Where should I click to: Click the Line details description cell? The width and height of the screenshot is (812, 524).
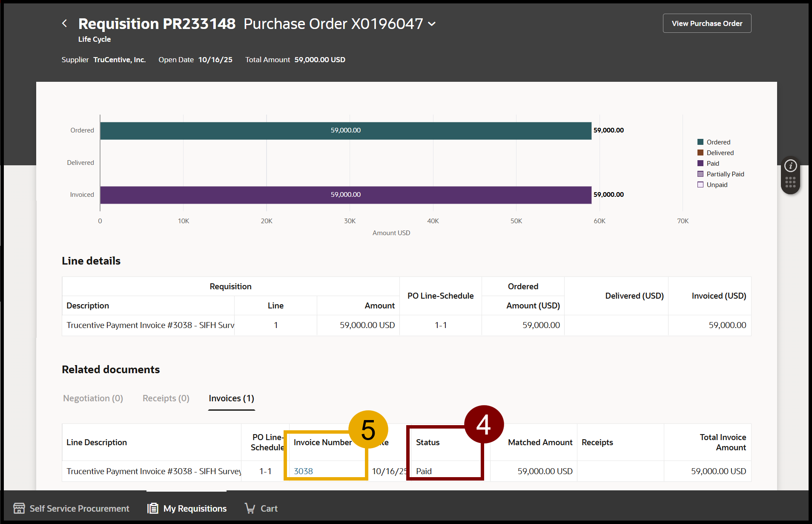pyautogui.click(x=148, y=325)
